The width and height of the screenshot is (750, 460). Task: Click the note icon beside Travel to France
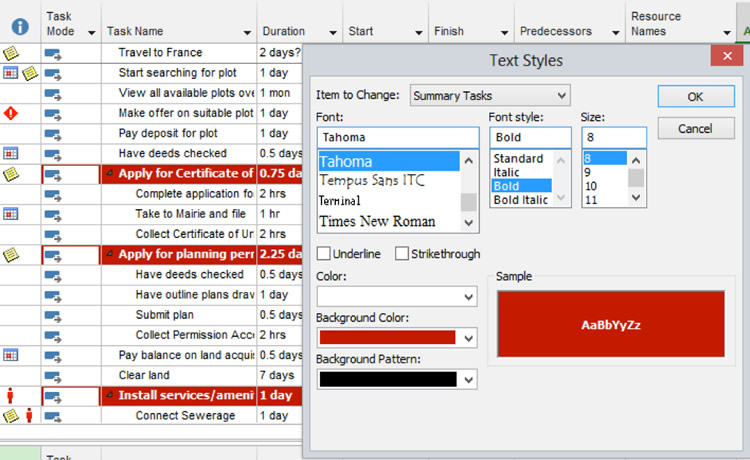(x=11, y=53)
